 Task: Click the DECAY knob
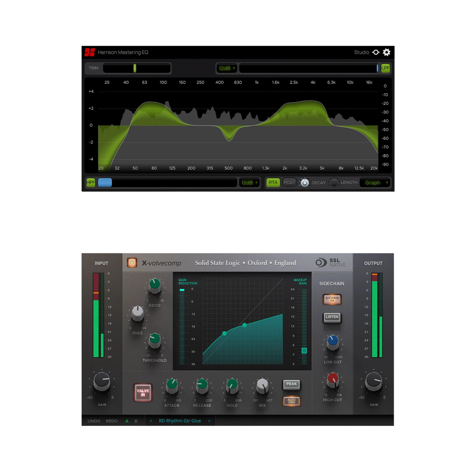(x=305, y=183)
